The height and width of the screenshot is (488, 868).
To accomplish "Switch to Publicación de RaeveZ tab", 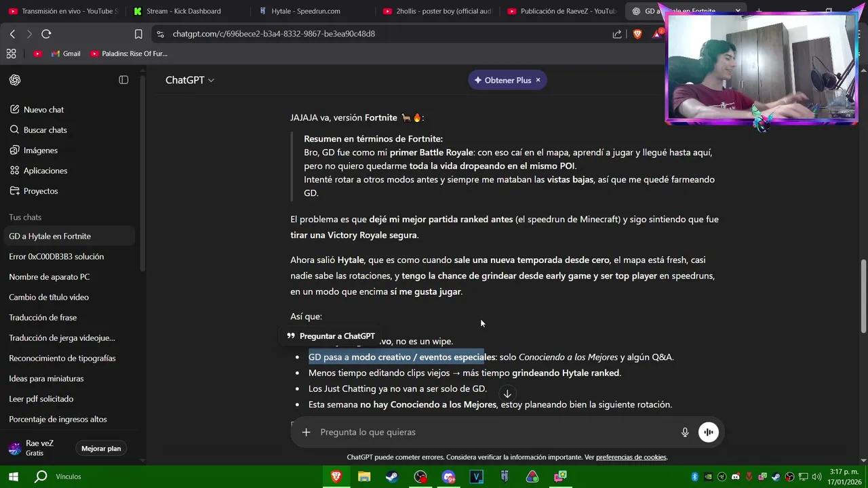I will click(561, 11).
